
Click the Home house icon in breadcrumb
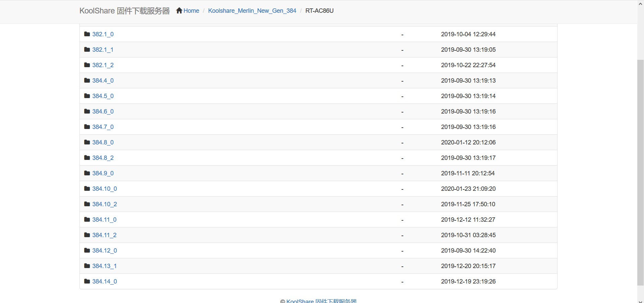(179, 10)
